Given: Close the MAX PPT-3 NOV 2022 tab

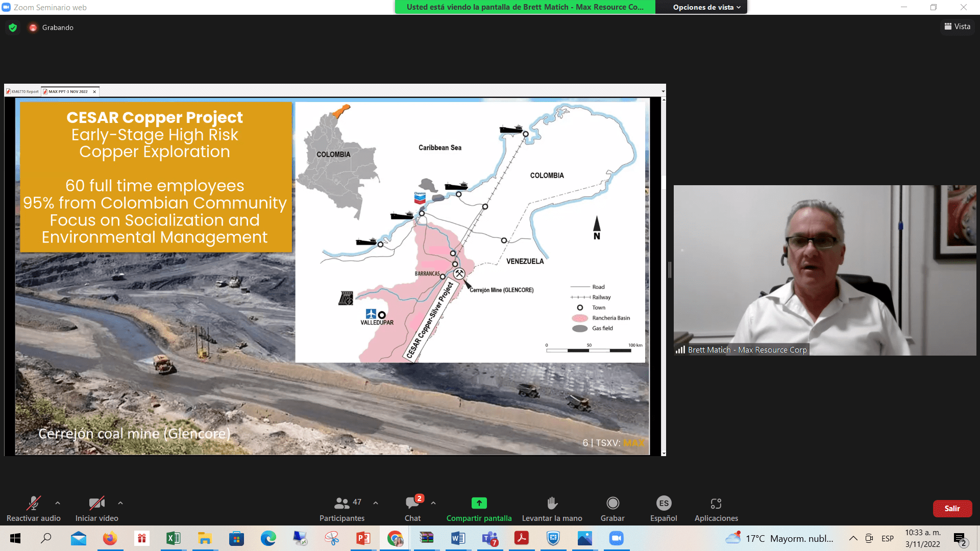Looking at the screenshot, I should point(94,92).
